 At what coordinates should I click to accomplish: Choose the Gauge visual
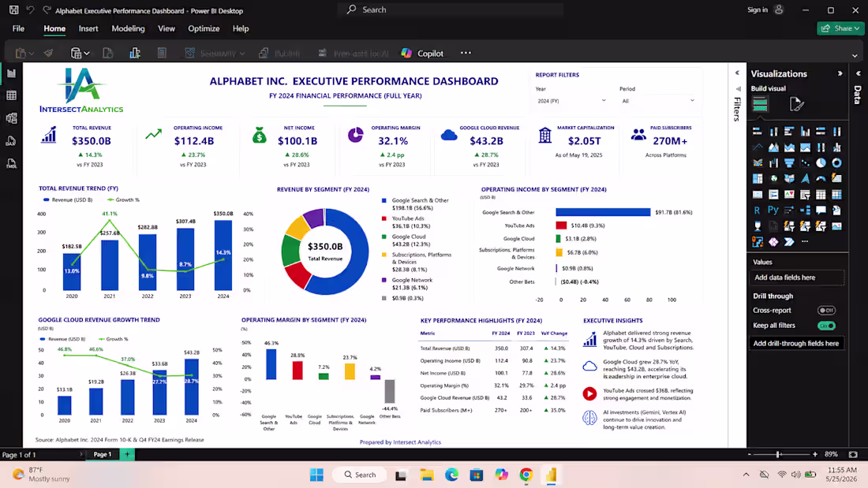(821, 179)
